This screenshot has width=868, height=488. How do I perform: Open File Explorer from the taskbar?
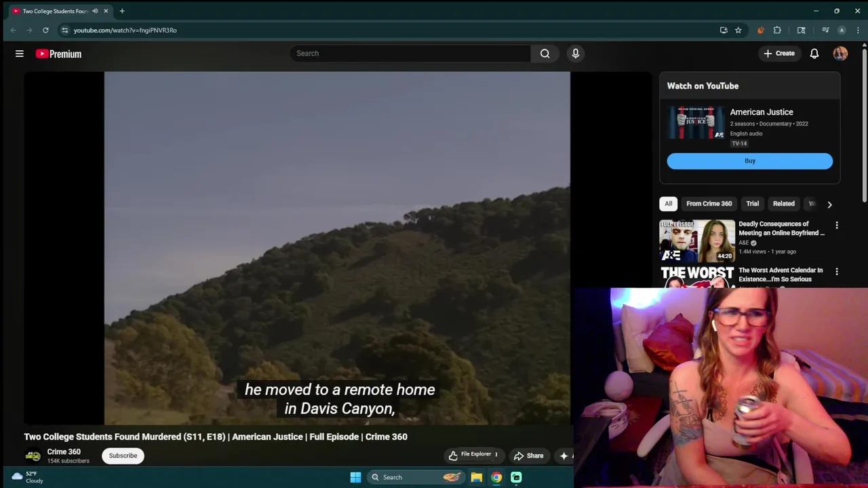(x=477, y=477)
